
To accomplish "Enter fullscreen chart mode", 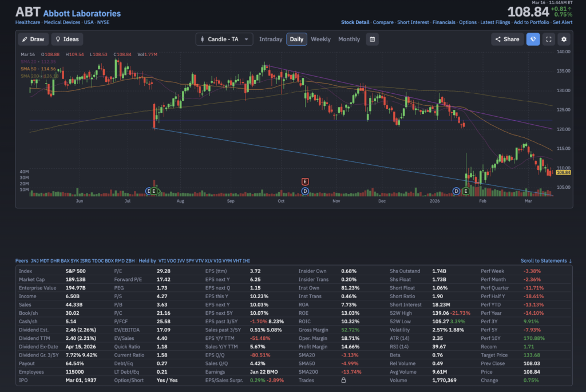I will pyautogui.click(x=549, y=39).
